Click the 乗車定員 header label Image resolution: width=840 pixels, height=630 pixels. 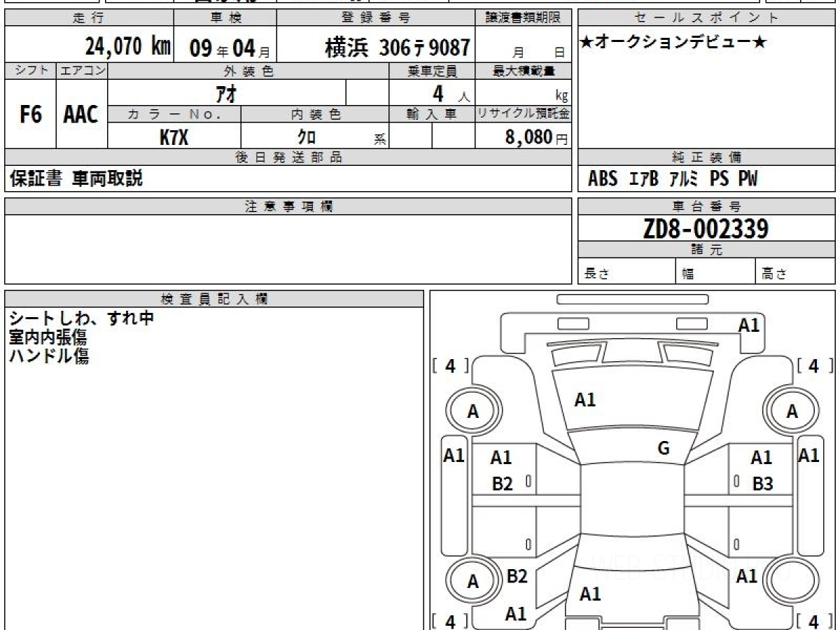point(432,71)
